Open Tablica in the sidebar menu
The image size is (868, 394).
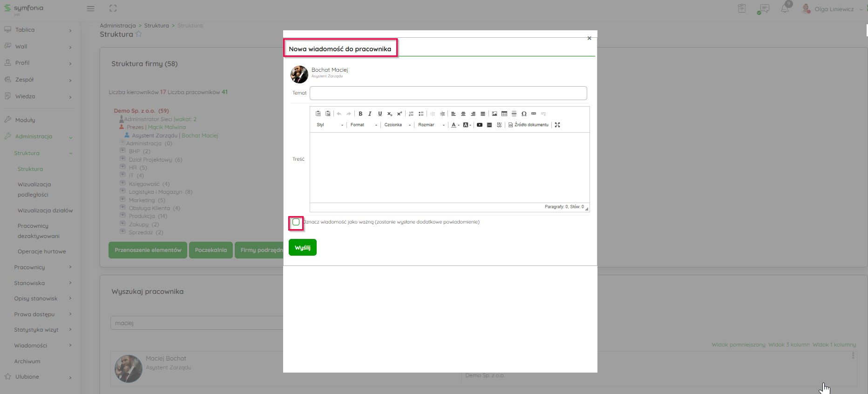tap(25, 30)
